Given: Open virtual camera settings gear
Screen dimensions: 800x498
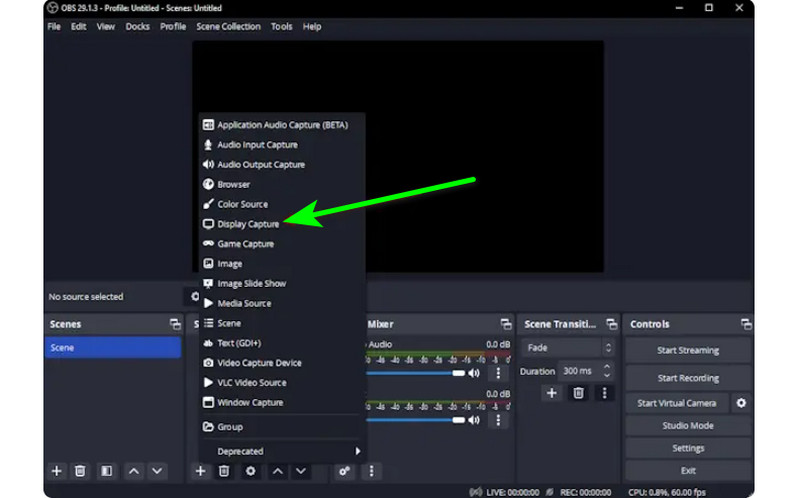Looking at the screenshot, I should (741, 403).
